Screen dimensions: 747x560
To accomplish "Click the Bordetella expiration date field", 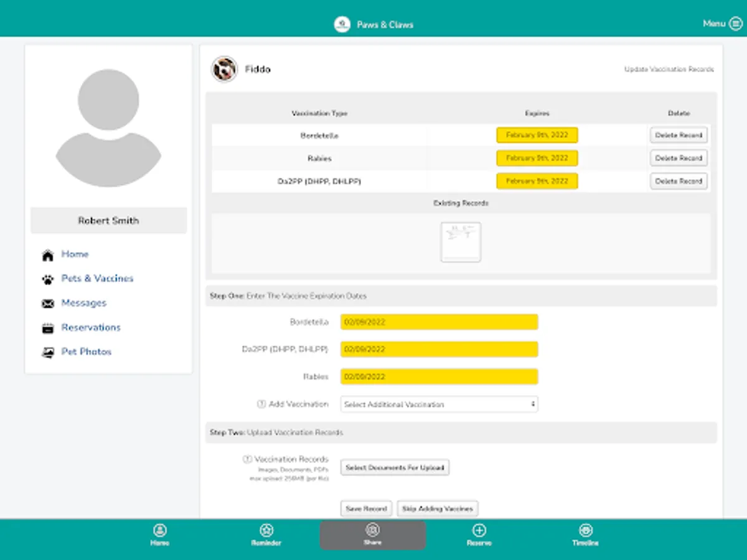I will coord(439,322).
